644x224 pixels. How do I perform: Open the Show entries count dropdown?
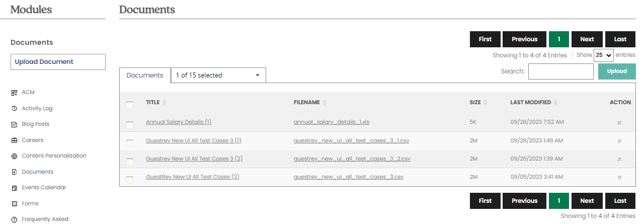(604, 55)
